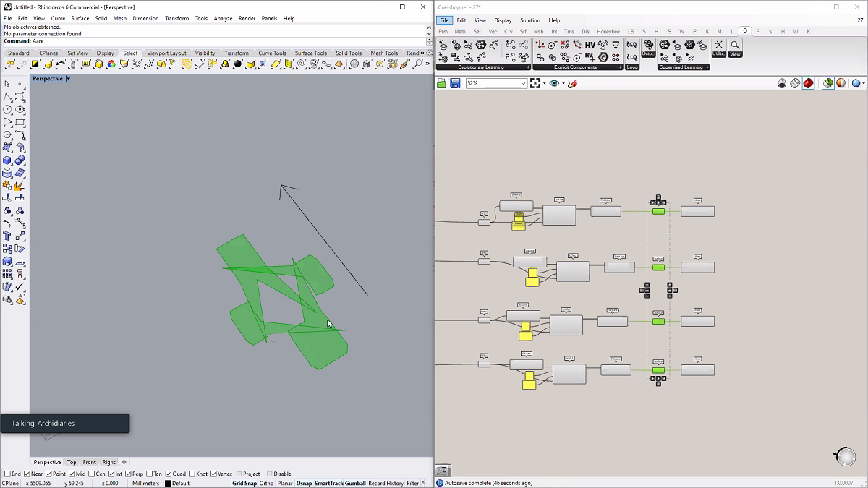868x488 pixels.
Task: Expand the Evolutionary Learning panel
Action: point(528,67)
